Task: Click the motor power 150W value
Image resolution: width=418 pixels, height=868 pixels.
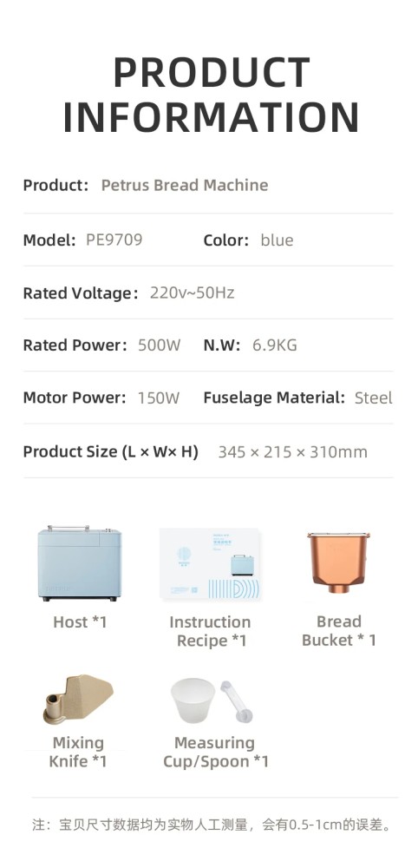Action: [x=159, y=398]
